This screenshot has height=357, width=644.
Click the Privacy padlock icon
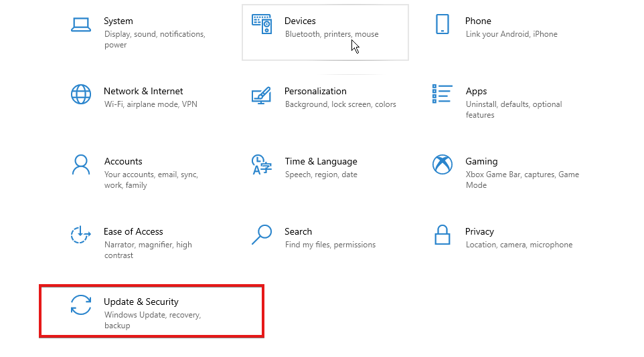click(442, 235)
